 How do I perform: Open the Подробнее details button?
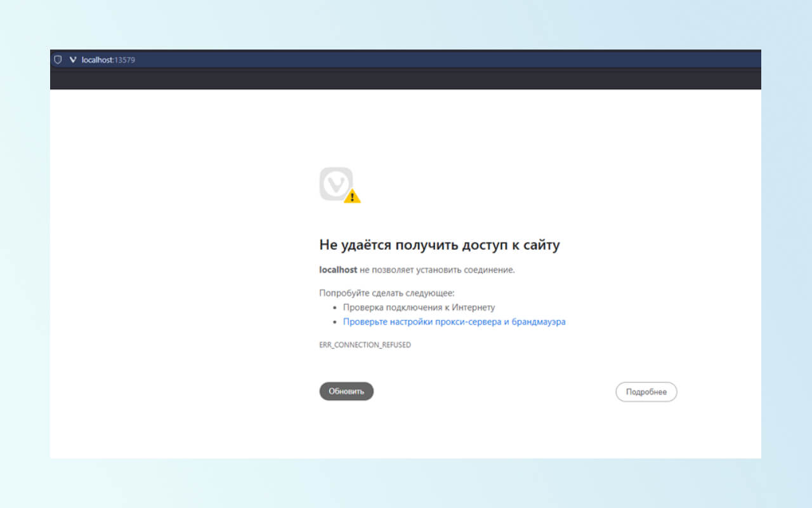pyautogui.click(x=646, y=392)
